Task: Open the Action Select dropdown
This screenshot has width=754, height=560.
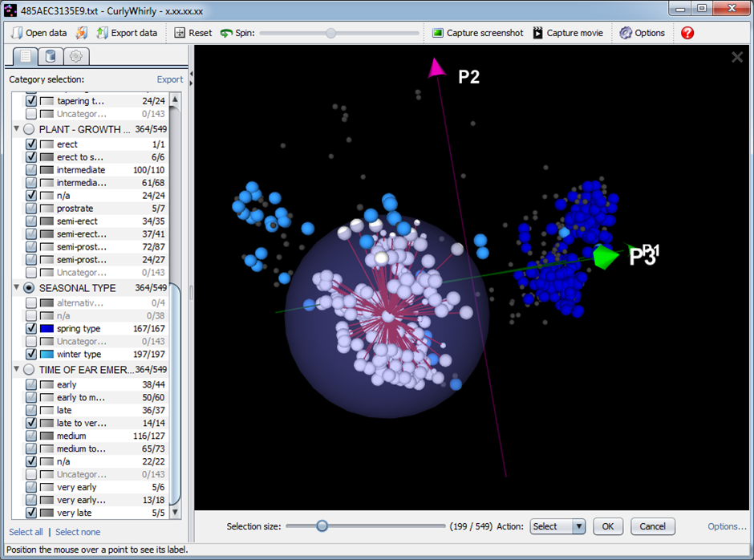Action: [x=557, y=527]
